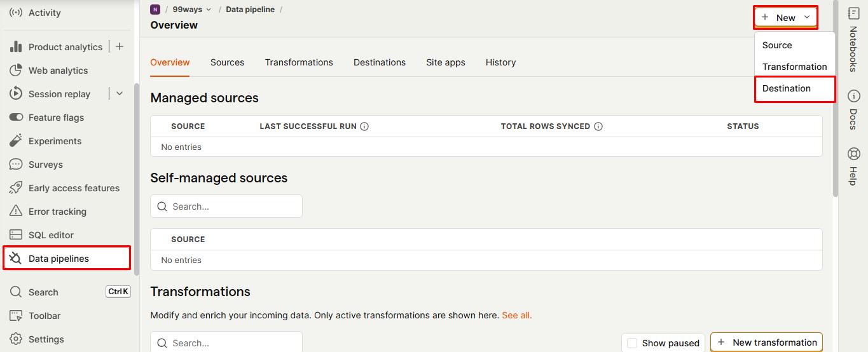Focus the Self-managed sources search field
The image size is (868, 352).
[226, 206]
